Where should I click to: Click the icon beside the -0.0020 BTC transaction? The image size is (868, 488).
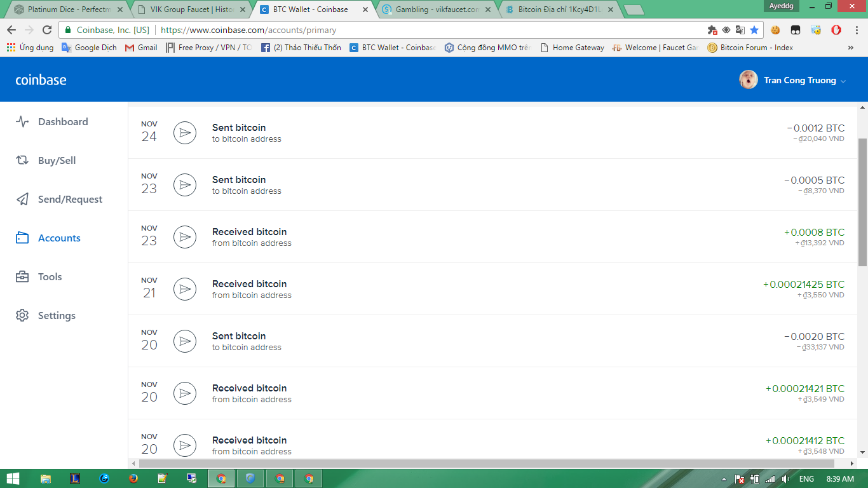pos(185,341)
